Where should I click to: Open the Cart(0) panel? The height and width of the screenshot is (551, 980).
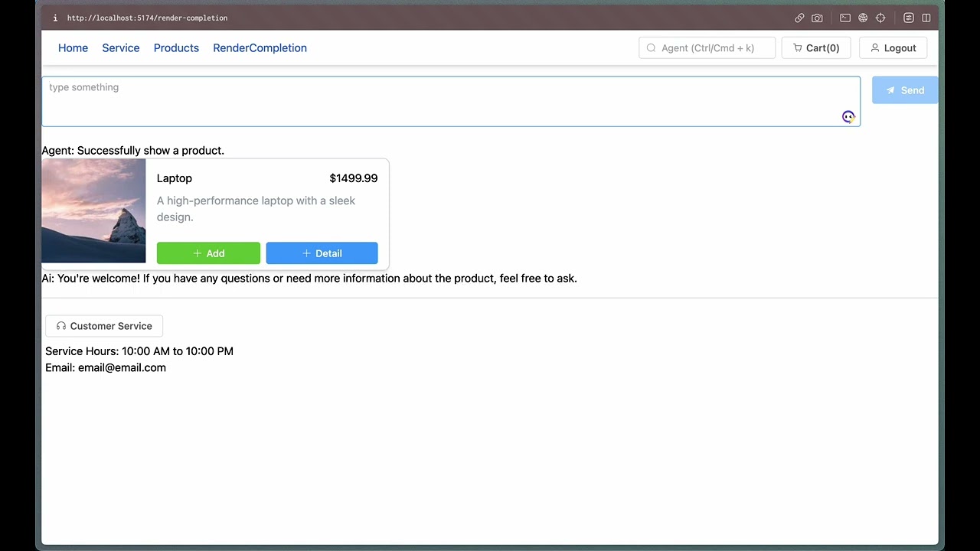pos(816,47)
